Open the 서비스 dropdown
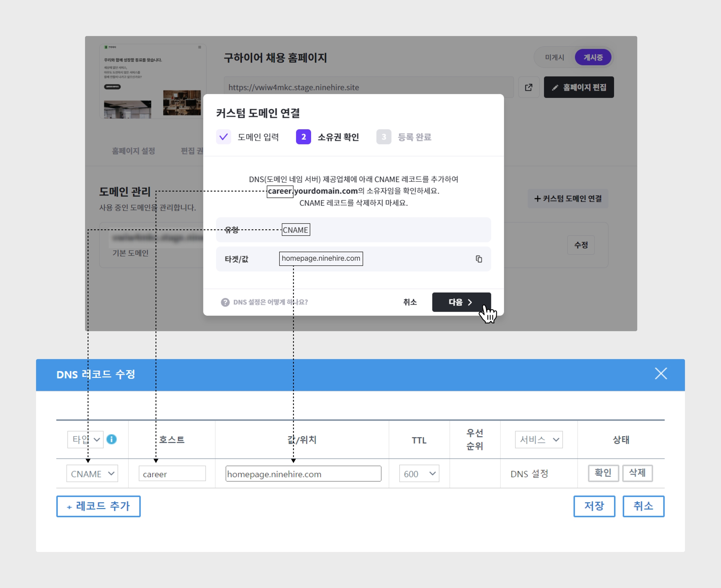Viewport: 721px width, 588px height. 539,440
